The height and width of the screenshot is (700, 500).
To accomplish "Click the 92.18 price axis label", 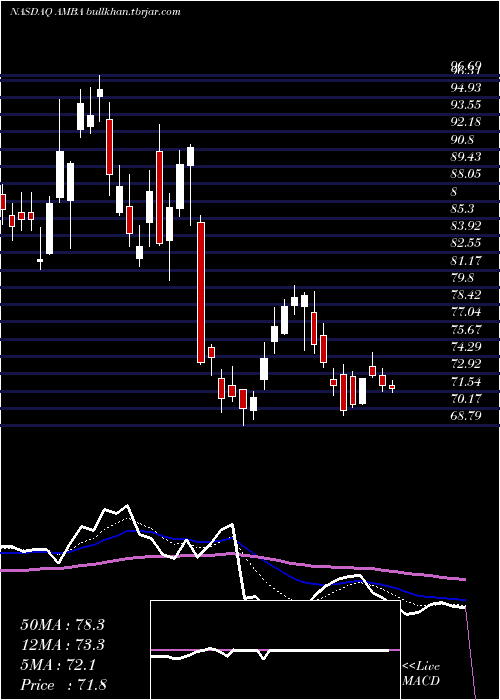I will coord(466,122).
